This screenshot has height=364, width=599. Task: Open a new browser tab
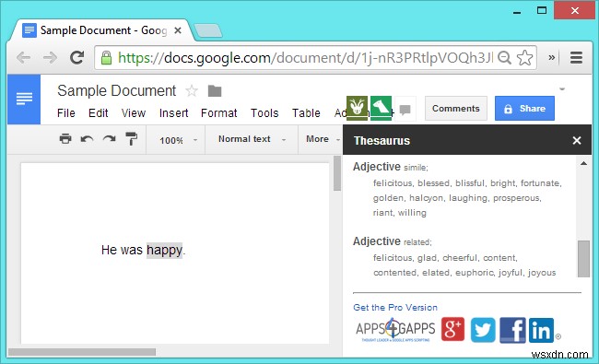pyautogui.click(x=208, y=30)
